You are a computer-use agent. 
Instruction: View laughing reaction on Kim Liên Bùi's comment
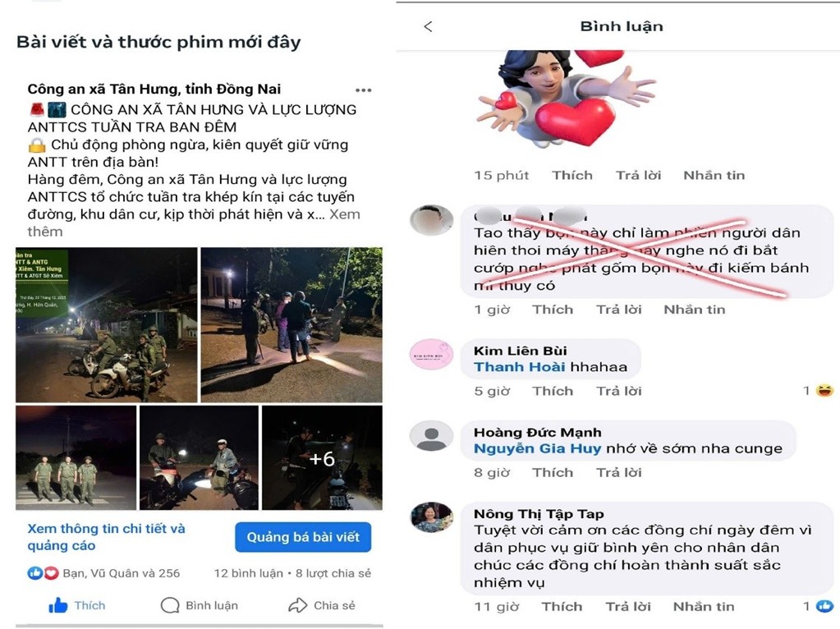pyautogui.click(x=824, y=391)
